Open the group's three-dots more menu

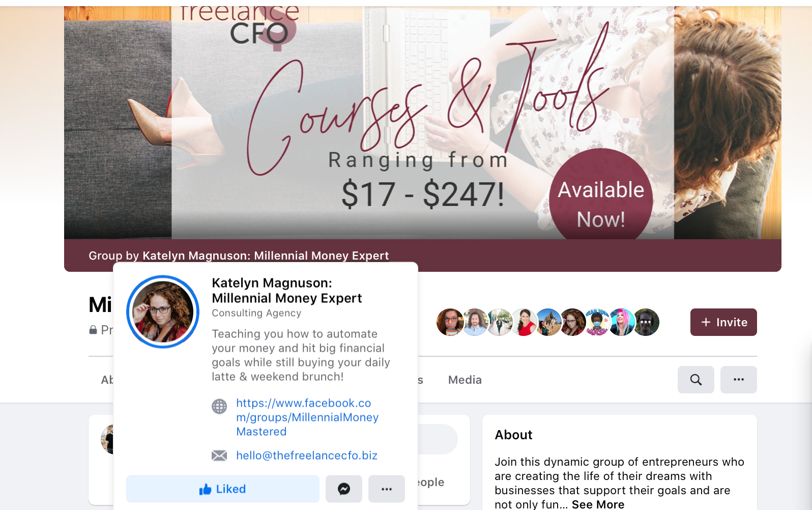[x=739, y=380]
